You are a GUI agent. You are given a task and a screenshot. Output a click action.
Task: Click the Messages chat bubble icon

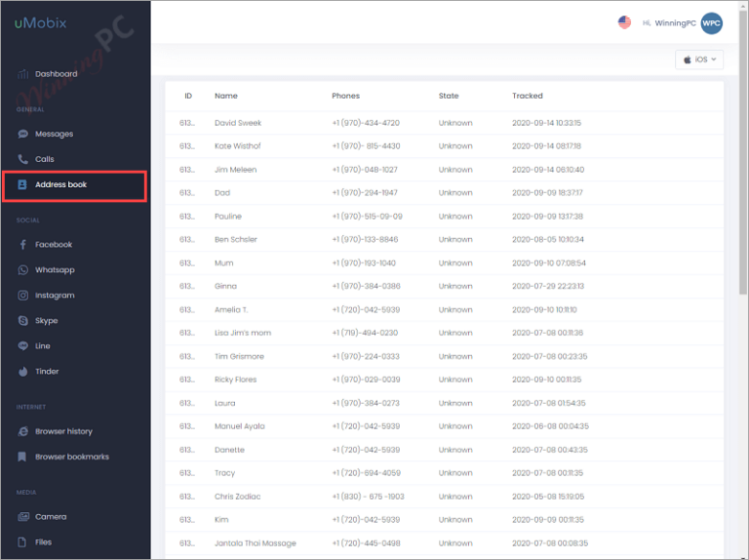pyautogui.click(x=23, y=134)
